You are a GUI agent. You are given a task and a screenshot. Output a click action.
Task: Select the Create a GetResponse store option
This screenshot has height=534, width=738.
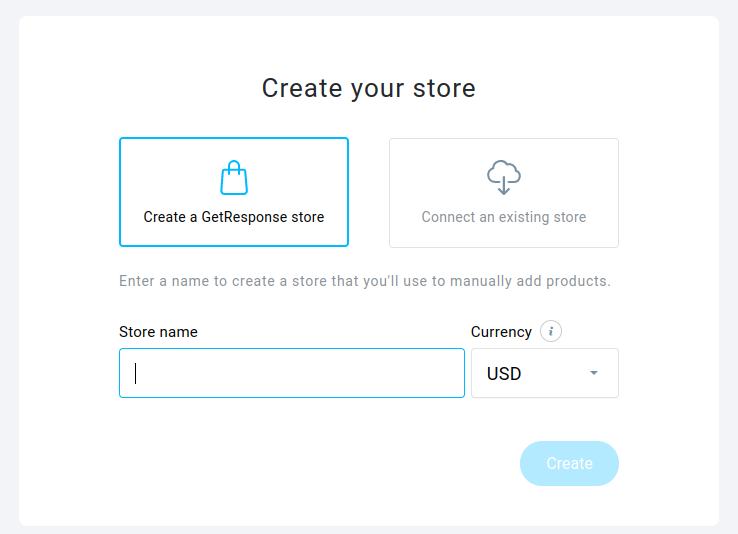(x=234, y=192)
